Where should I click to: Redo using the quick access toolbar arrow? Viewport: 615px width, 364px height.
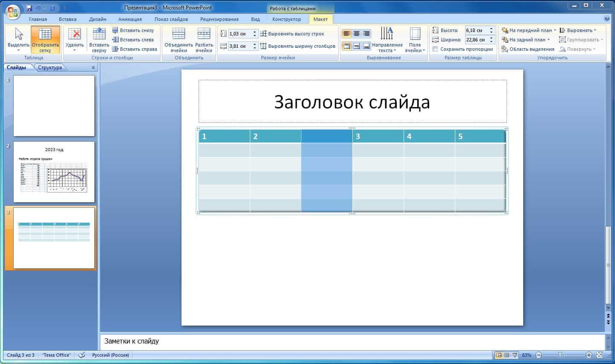(52, 8)
